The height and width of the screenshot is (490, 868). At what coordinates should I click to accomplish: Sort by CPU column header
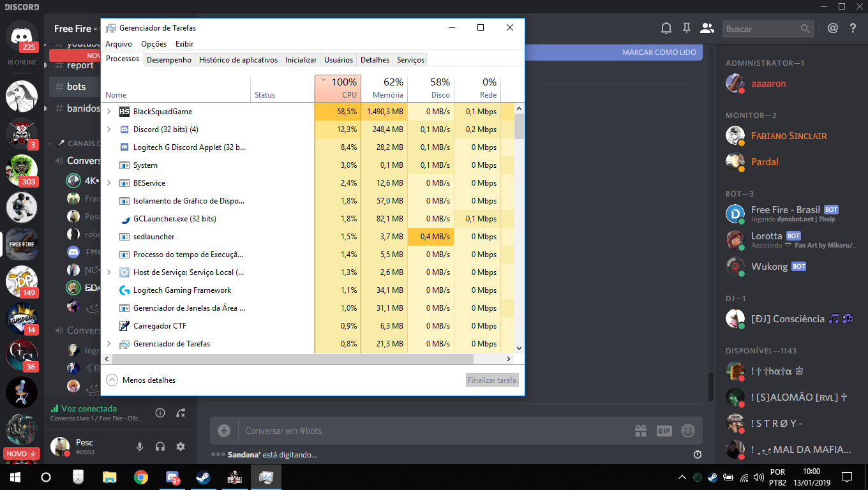tap(338, 88)
